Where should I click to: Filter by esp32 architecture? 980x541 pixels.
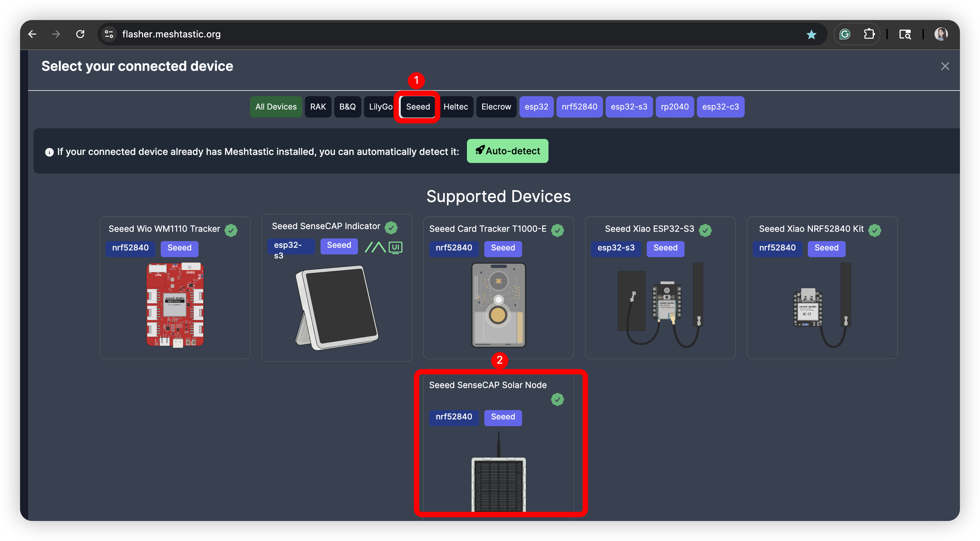536,107
